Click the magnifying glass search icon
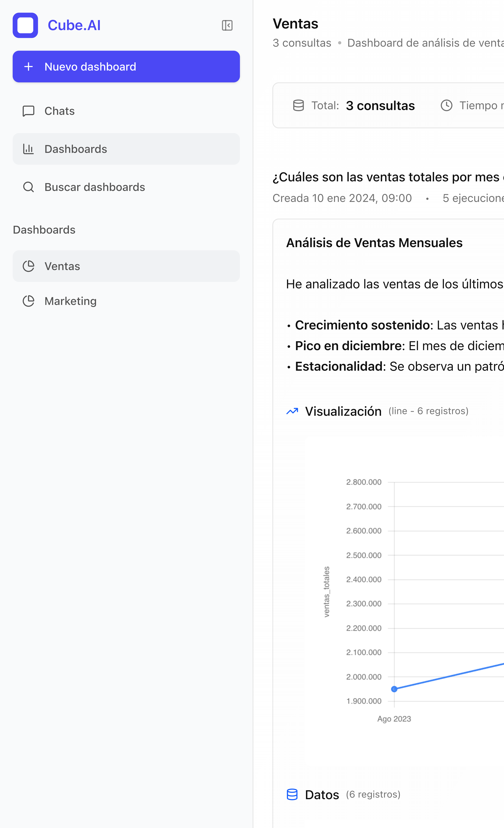The image size is (504, 828). [x=28, y=187]
